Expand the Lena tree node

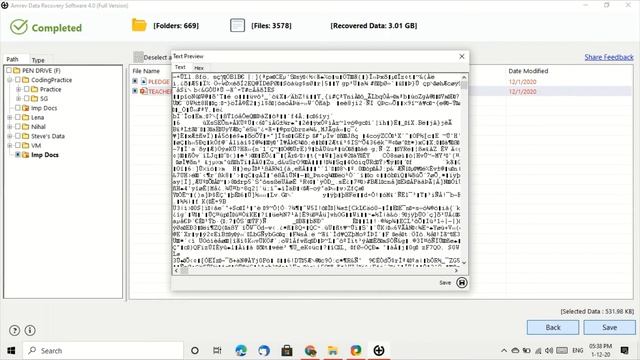pos(10,117)
